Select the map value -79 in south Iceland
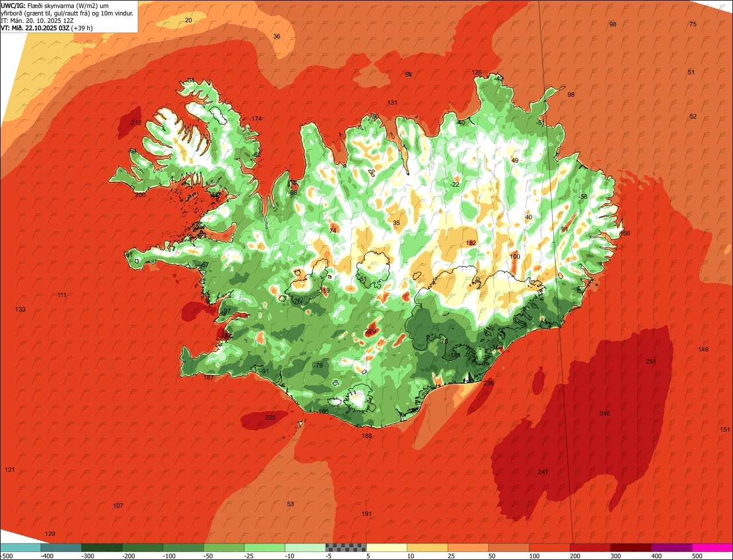733x560 pixels. coord(318,365)
